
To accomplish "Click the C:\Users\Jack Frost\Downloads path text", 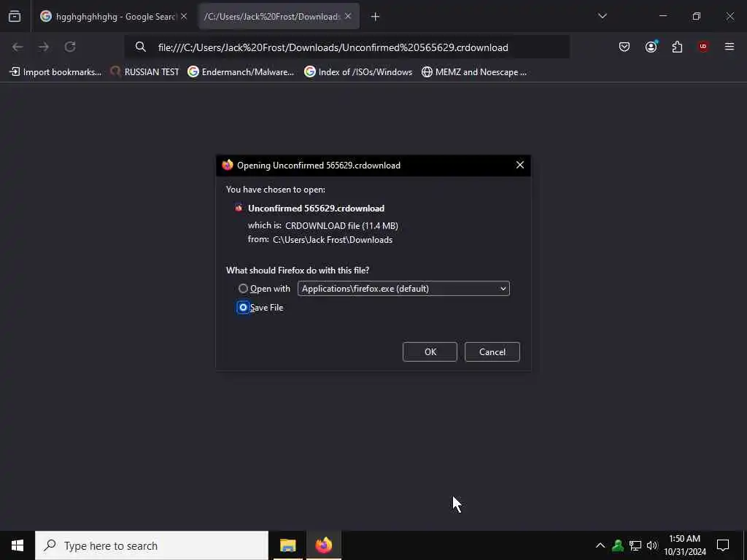I will point(333,239).
